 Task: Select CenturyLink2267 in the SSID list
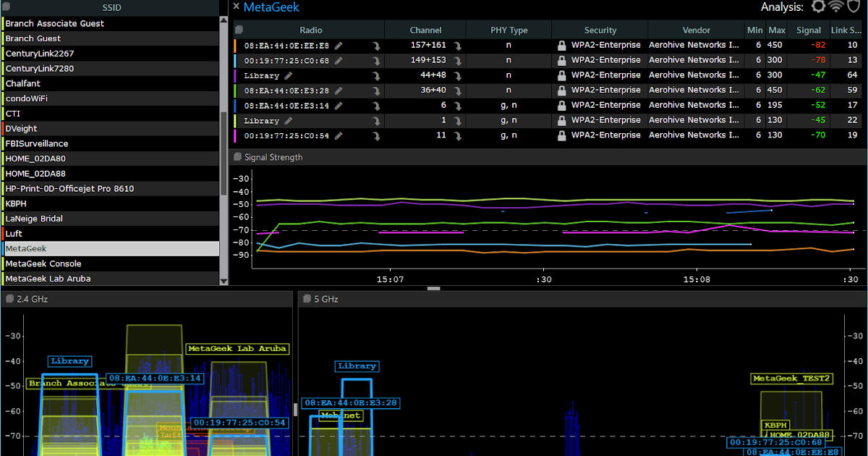(x=110, y=54)
